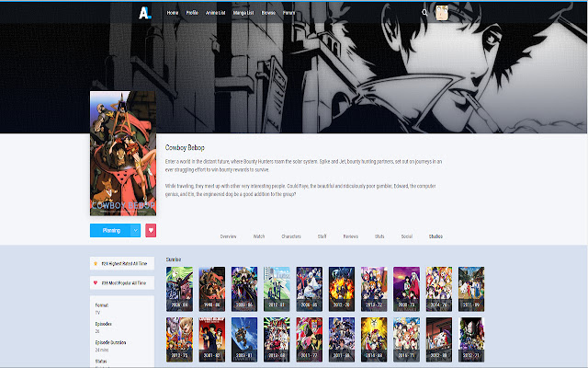Switch to the Reviews tab
The width and height of the screenshot is (588, 368).
[x=351, y=236]
